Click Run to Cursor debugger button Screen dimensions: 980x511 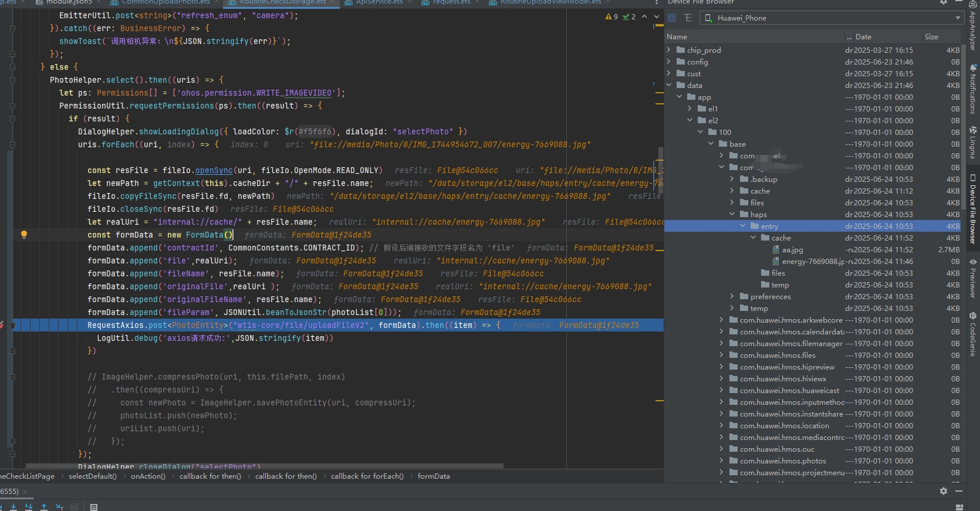click(59, 507)
